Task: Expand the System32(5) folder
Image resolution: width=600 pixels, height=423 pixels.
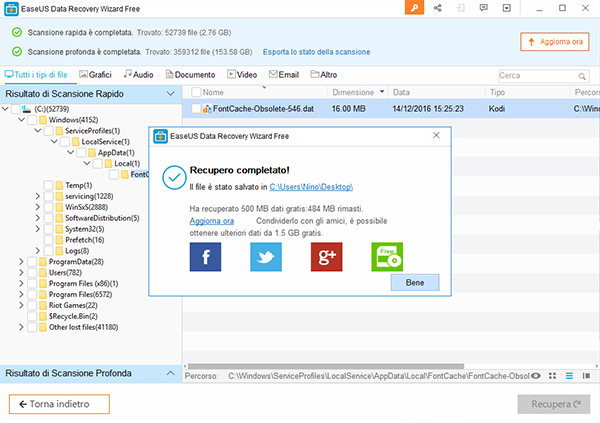Action: tap(38, 229)
